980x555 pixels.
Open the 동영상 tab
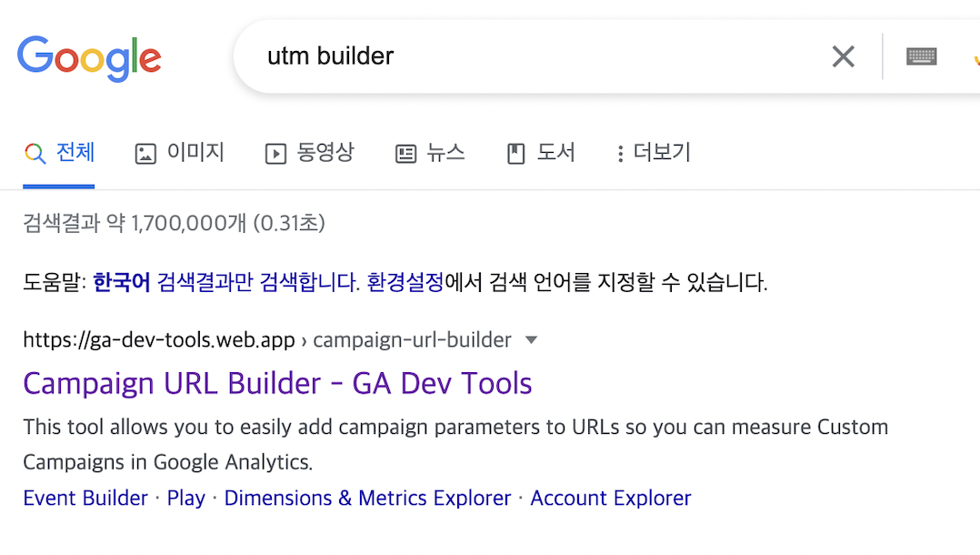(x=310, y=153)
